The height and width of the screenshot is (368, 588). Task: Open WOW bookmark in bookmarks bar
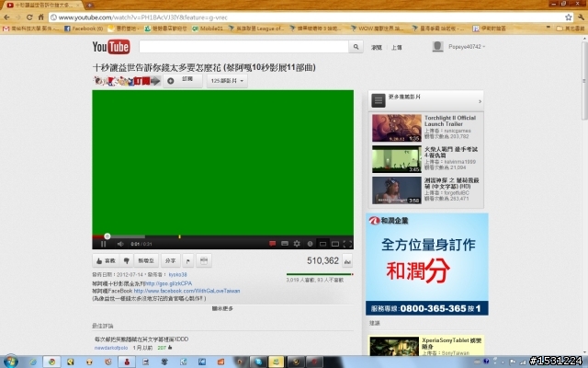[378, 29]
